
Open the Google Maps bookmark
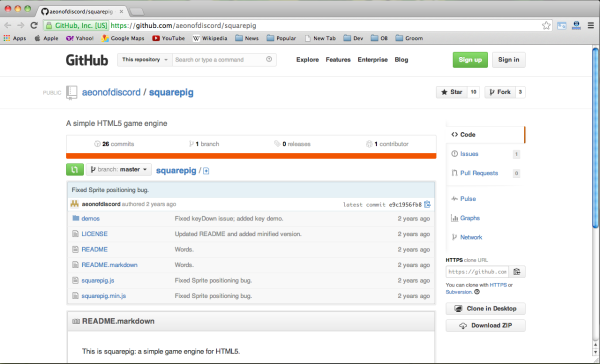tap(123, 38)
